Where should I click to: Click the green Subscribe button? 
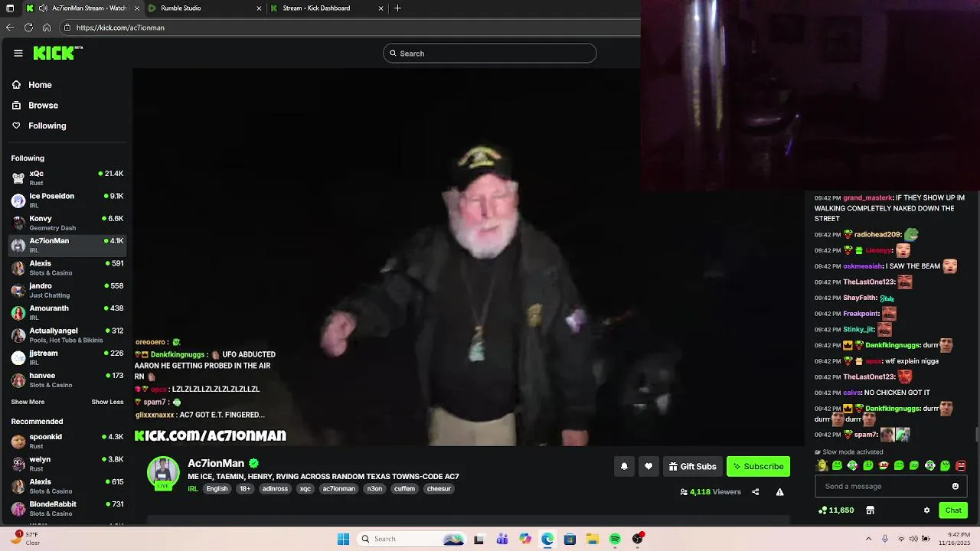click(x=758, y=466)
